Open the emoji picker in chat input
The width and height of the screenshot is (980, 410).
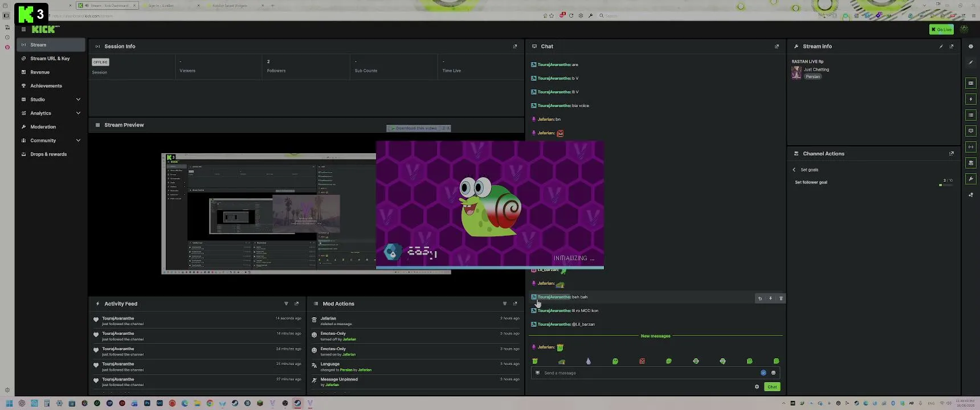click(773, 373)
